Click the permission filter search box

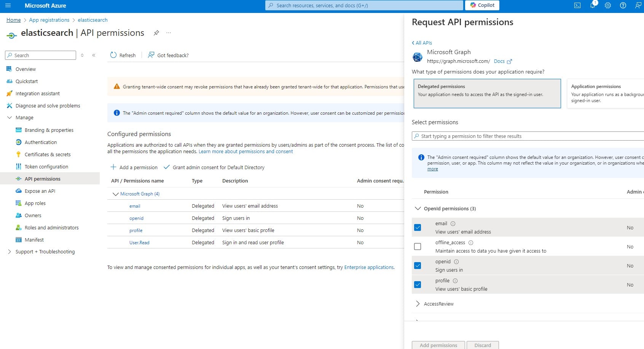coord(528,136)
